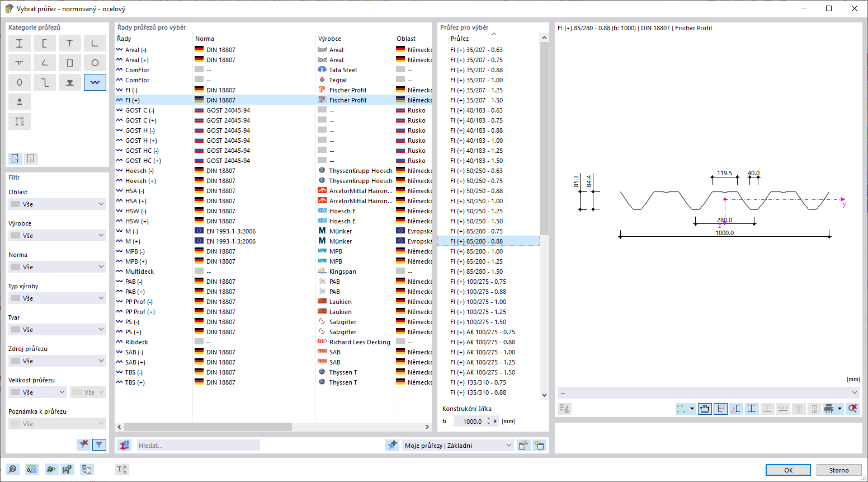The height and width of the screenshot is (482, 868).
Task: Select the circular hollow section category
Action: click(x=95, y=63)
